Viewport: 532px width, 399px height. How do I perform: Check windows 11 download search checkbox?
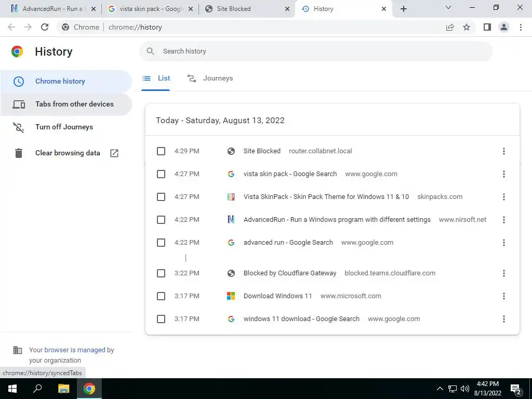tap(161, 319)
